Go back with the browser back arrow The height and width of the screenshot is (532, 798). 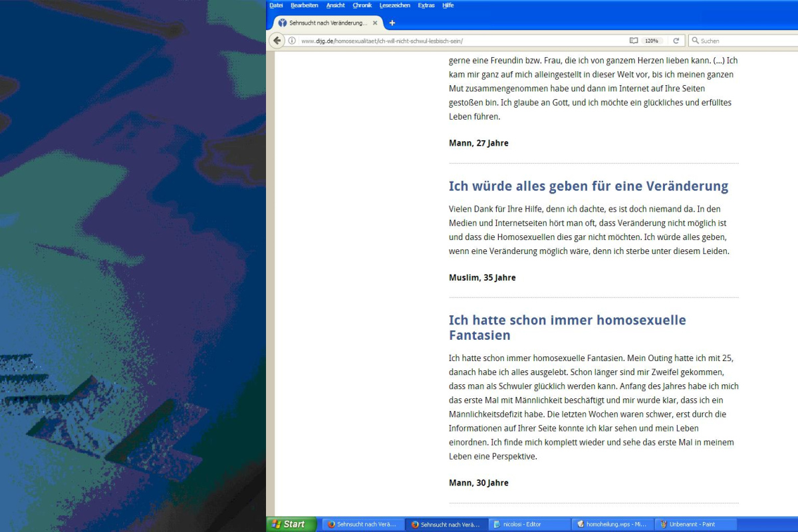tap(277, 41)
